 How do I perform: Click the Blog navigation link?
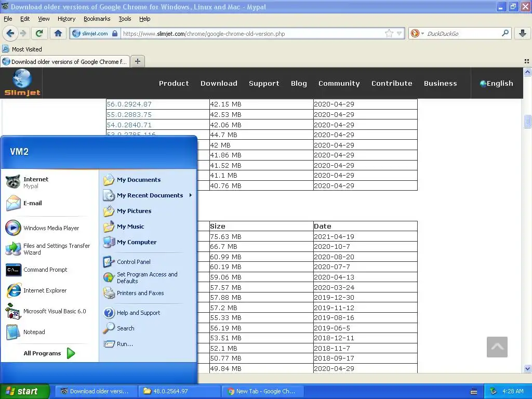(299, 84)
